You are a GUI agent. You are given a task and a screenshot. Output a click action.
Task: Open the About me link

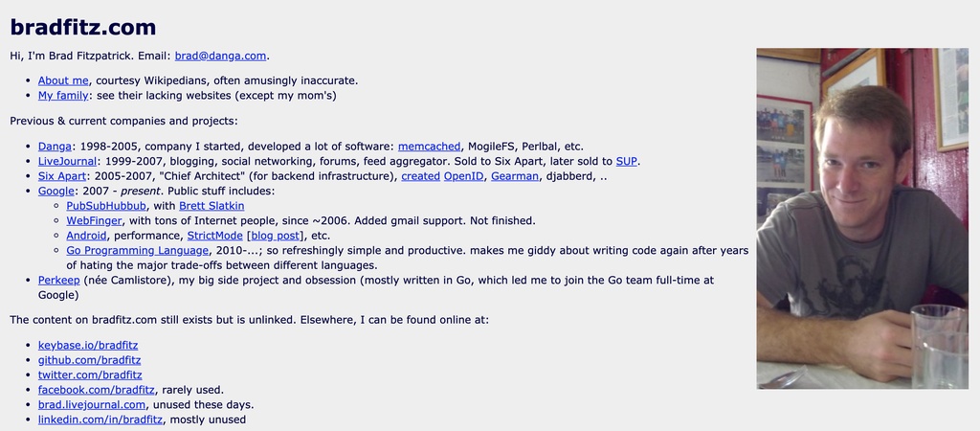click(63, 80)
